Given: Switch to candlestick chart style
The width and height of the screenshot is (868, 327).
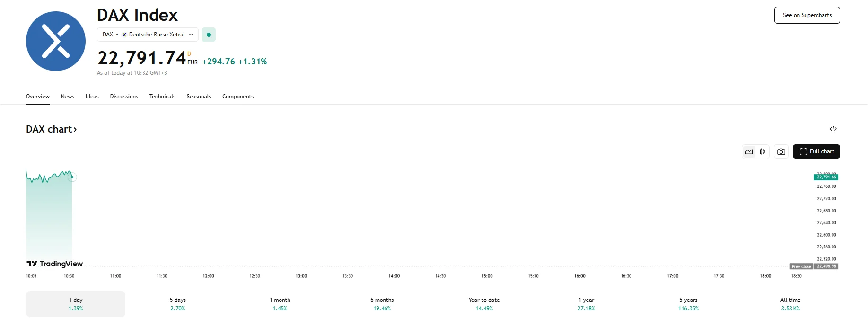Looking at the screenshot, I should [763, 152].
